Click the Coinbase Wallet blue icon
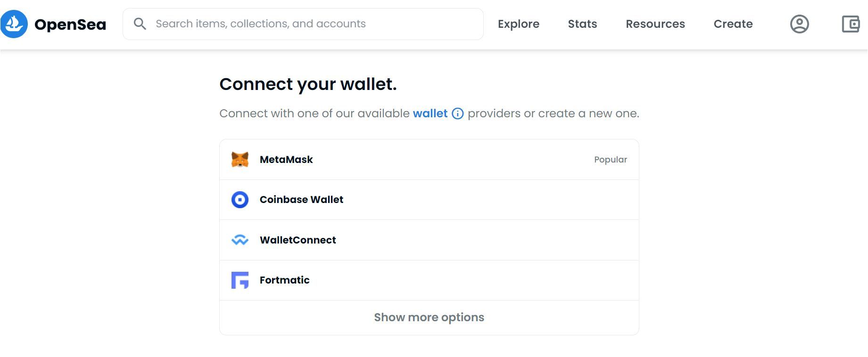Screen dimensions: 868x357 click(x=240, y=200)
